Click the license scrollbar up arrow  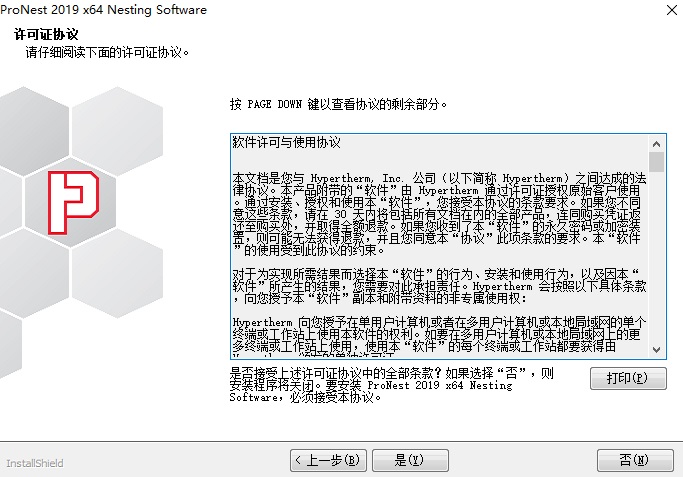point(656,144)
